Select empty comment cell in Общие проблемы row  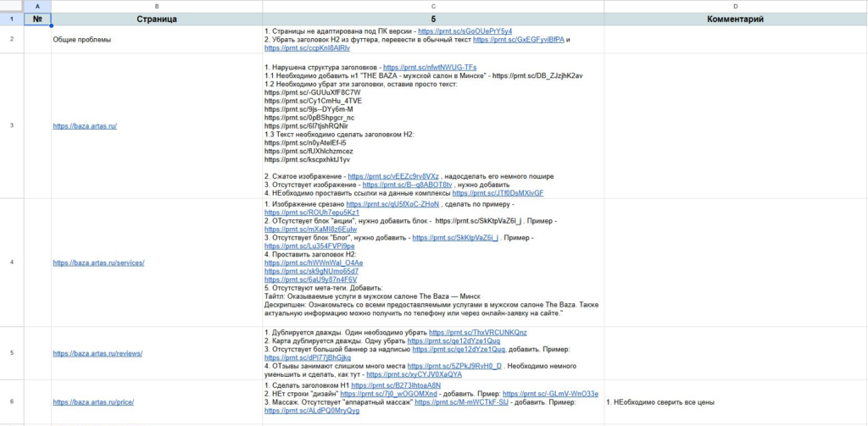point(736,40)
